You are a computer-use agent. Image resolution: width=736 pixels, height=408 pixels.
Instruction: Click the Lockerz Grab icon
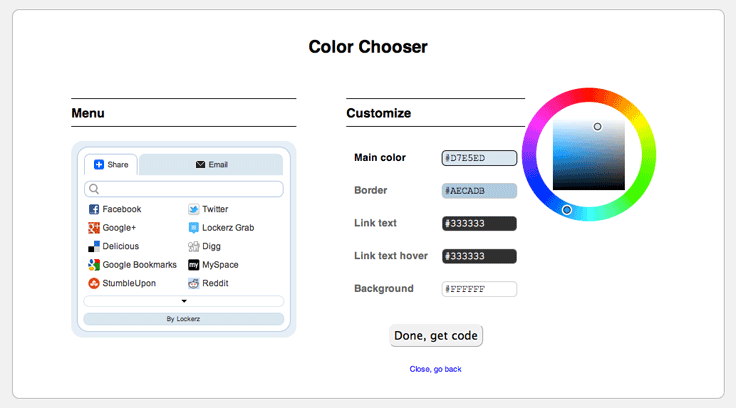click(193, 228)
